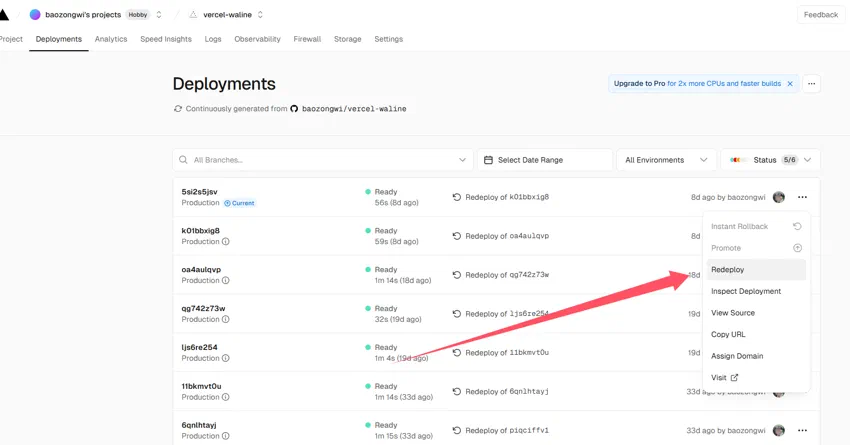Viewport: 850px width, 445px height.
Task: Open the Feedback button
Action: tap(821, 15)
